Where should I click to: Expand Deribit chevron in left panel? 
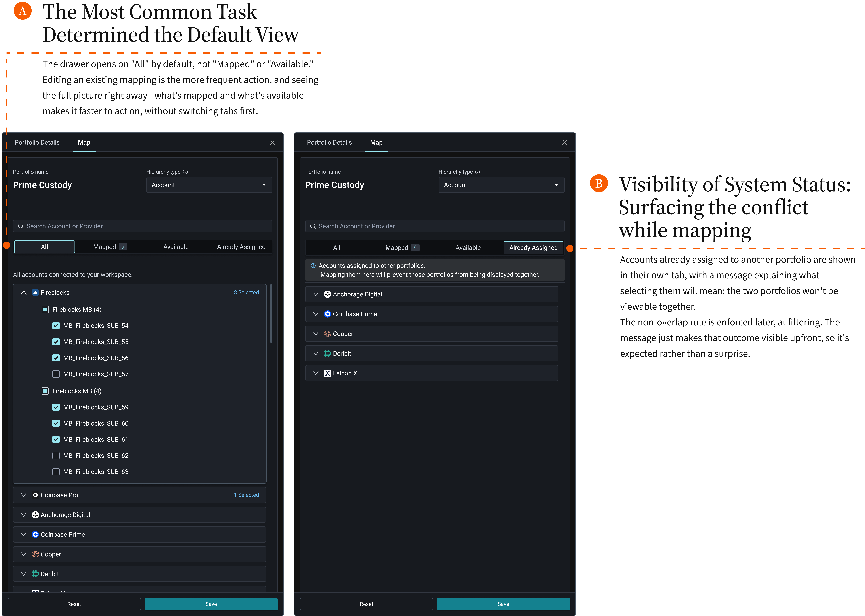(x=24, y=574)
